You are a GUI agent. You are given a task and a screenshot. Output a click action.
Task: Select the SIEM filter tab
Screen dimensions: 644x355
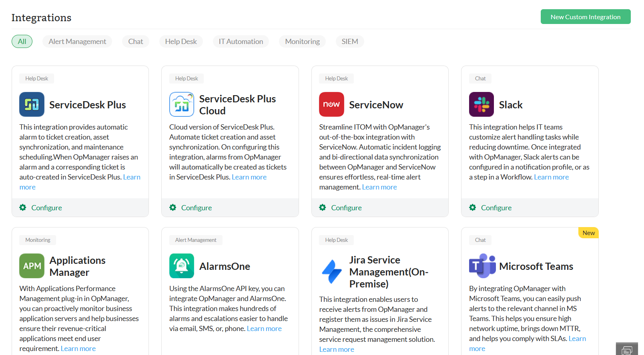click(350, 42)
